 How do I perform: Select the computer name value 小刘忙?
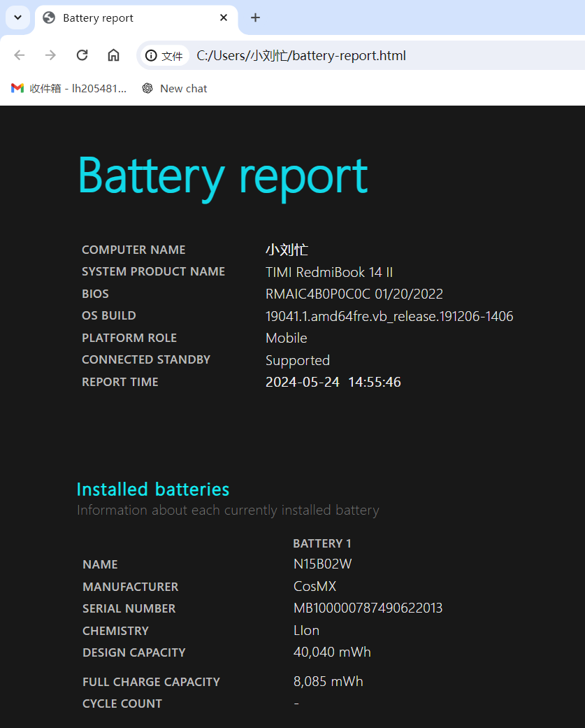(x=287, y=250)
